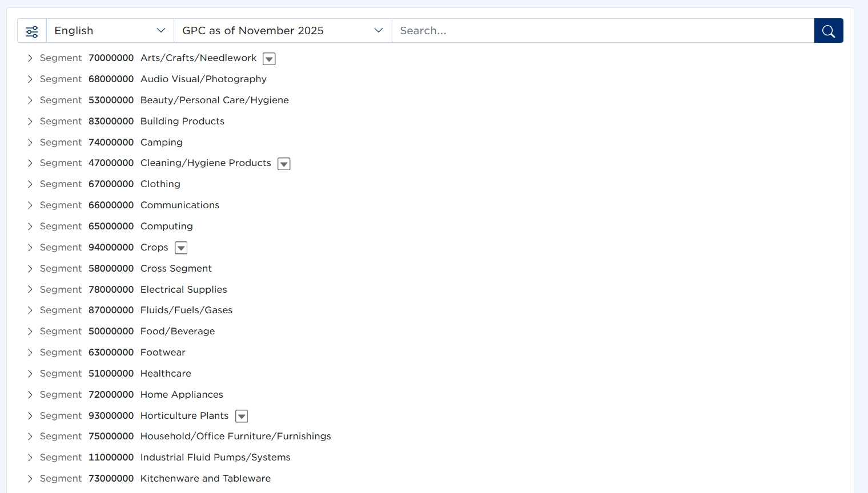Expand the Clothing segment chevron
Image resolution: width=868 pixels, height=493 pixels.
tap(30, 184)
